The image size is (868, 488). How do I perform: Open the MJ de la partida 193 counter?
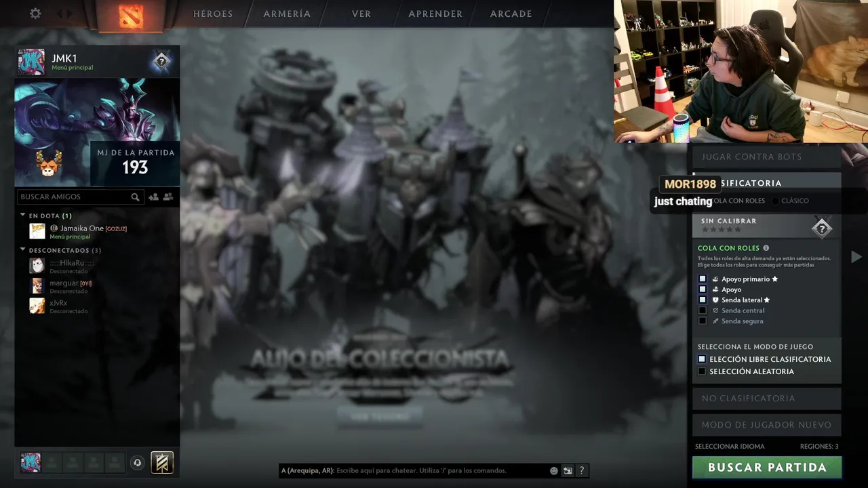tap(135, 163)
